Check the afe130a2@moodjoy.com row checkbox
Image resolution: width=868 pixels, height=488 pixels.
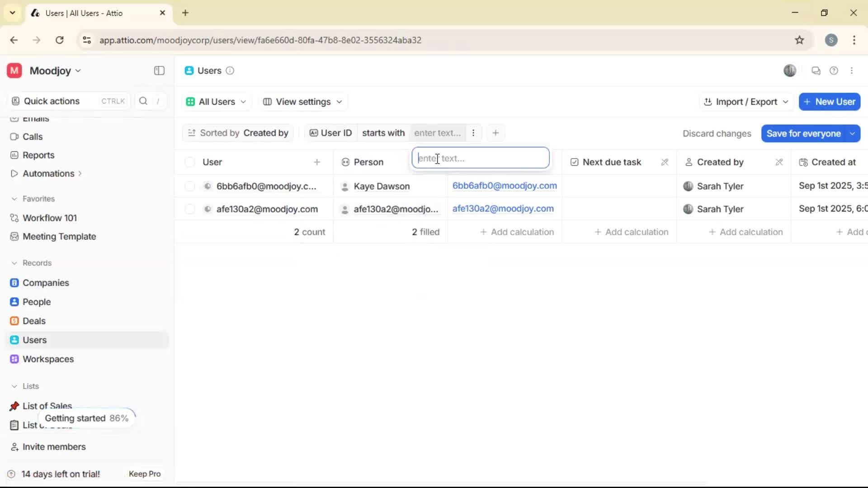pos(189,209)
